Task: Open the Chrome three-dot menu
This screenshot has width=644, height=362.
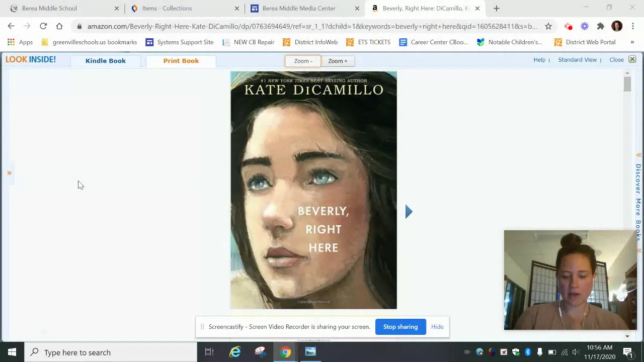Action: tap(633, 26)
